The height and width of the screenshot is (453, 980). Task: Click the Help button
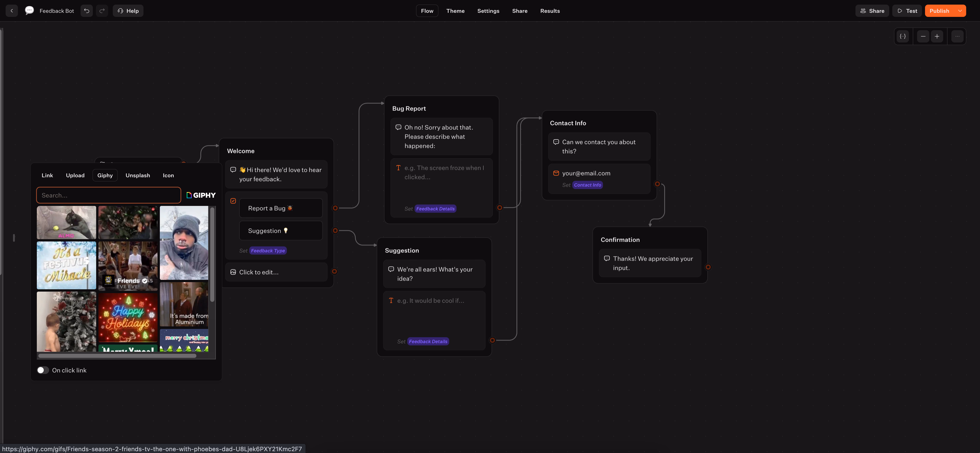pyautogui.click(x=128, y=11)
